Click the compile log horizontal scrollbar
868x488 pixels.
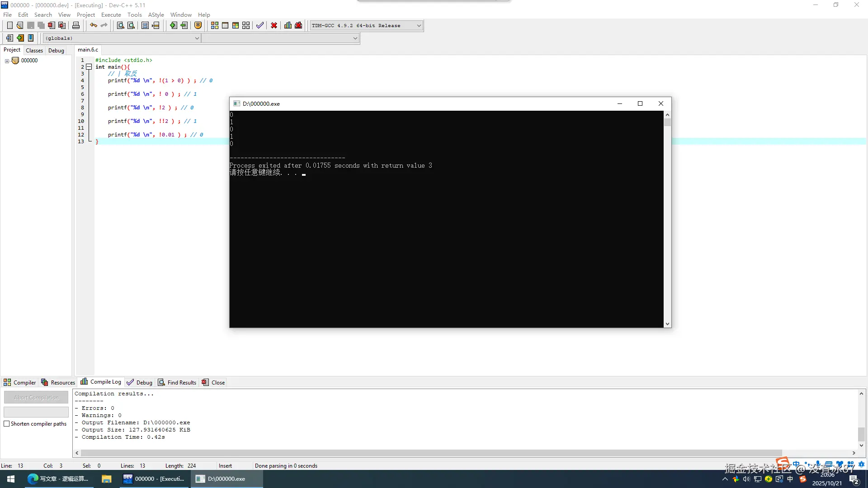[x=429, y=453]
